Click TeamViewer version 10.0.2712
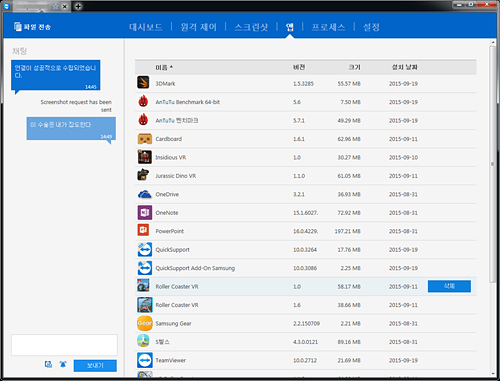This screenshot has width=500, height=381. coord(305,360)
